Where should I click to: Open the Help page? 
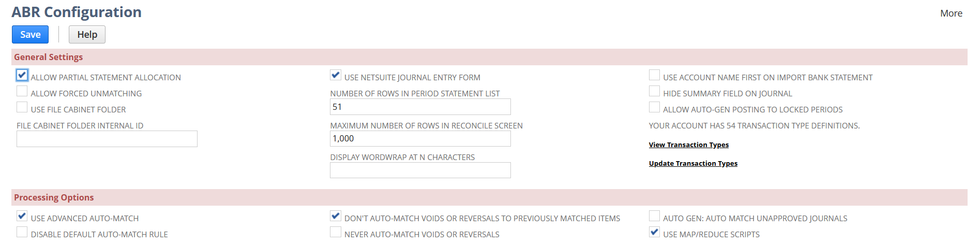[87, 35]
